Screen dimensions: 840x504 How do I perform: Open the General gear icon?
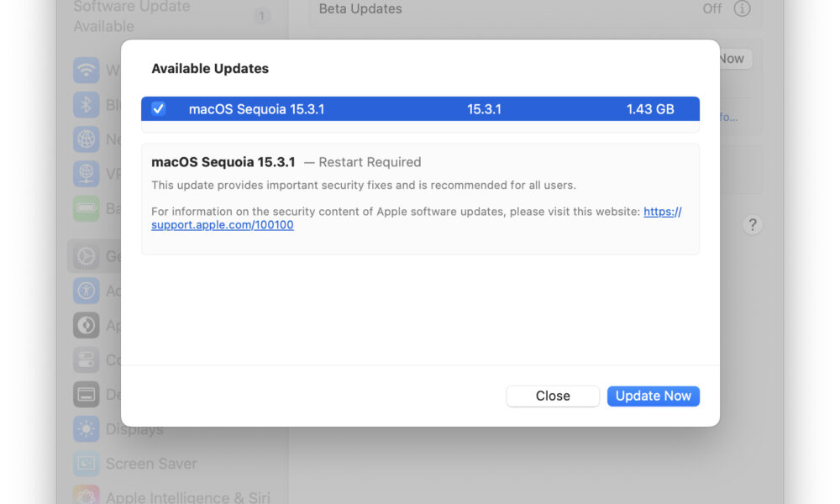coord(87,256)
